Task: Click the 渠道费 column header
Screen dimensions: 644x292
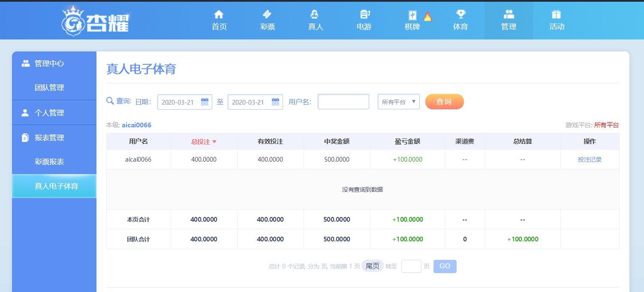Action: pyautogui.click(x=465, y=141)
